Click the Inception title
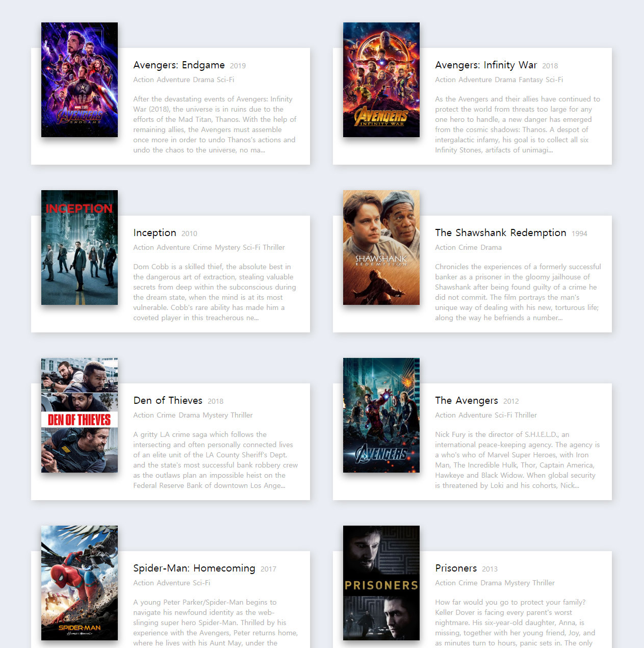644x648 pixels. (x=154, y=233)
